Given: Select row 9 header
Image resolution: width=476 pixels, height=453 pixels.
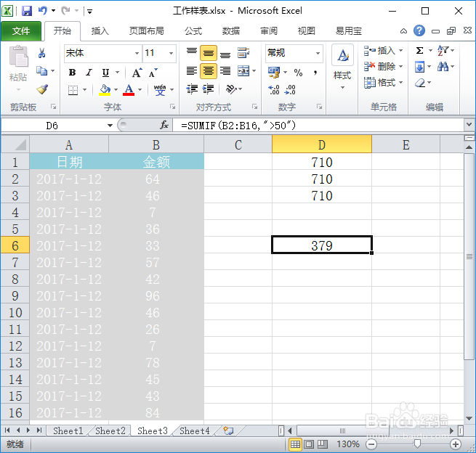Looking at the screenshot, I should tap(15, 296).
